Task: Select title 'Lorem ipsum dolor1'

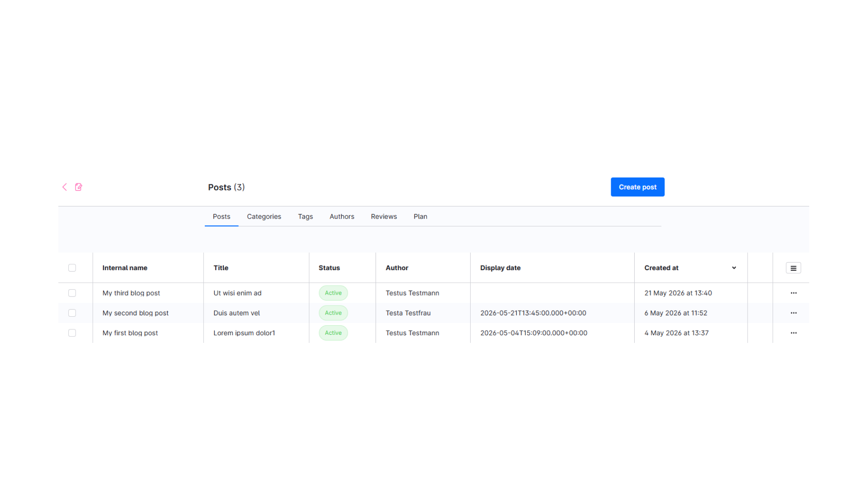Action: tap(244, 333)
